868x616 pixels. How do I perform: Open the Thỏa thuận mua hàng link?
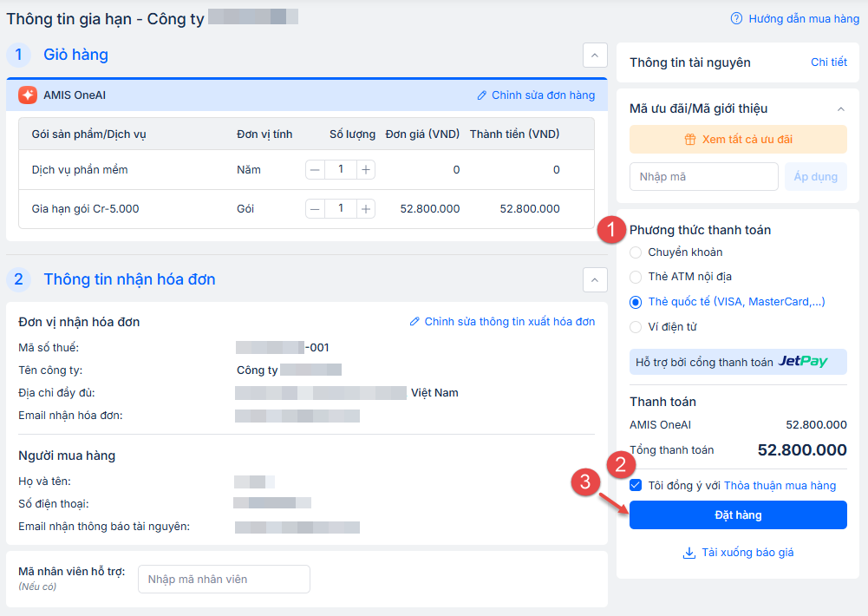(x=780, y=486)
